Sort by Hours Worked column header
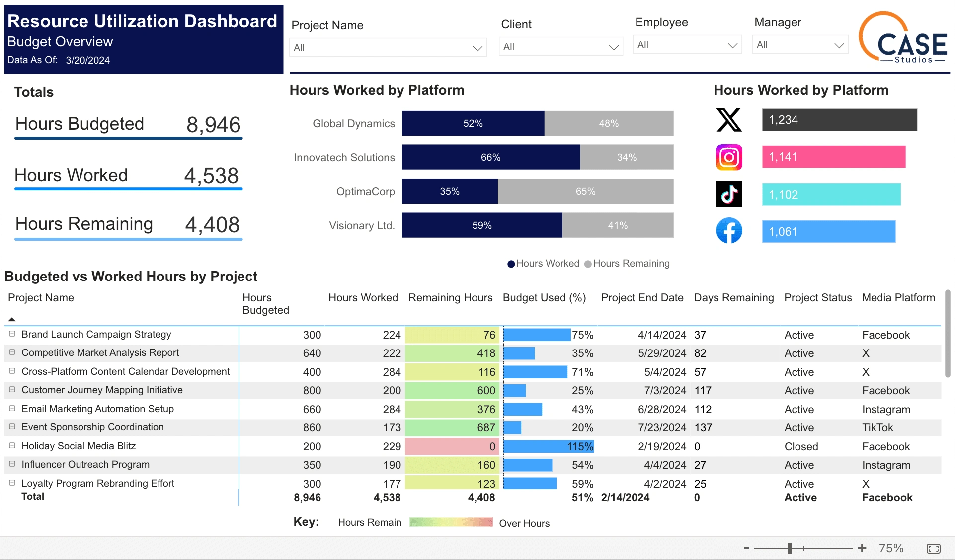 point(363,298)
